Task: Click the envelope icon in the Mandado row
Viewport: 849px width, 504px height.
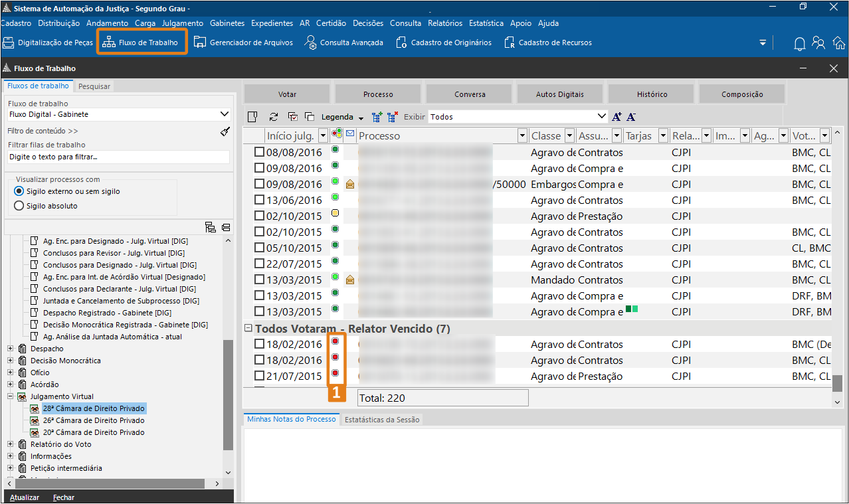Action: 350,280
